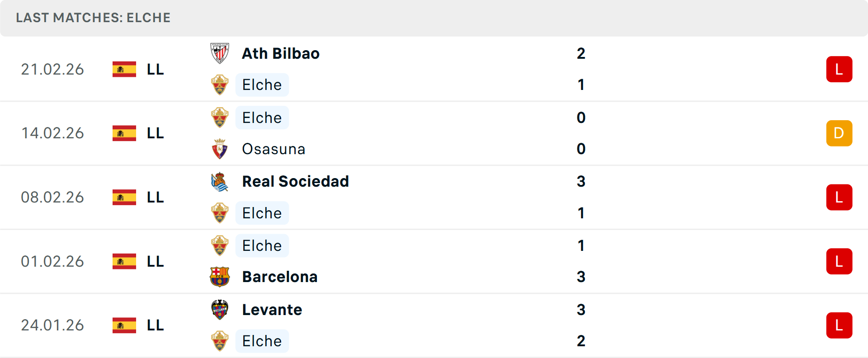
Task: Click the Osasuna club logo
Action: coord(220,149)
